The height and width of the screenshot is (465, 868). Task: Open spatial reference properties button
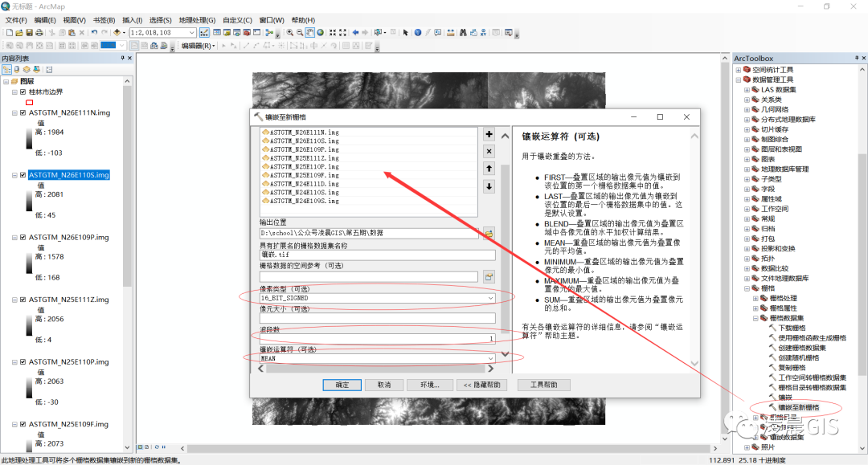[x=489, y=276]
